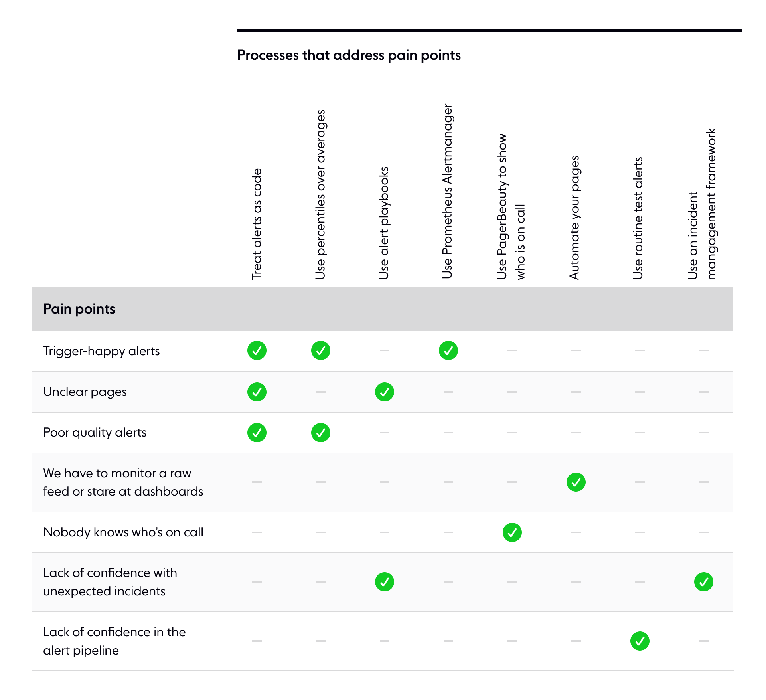Click the unexpected incidents checkmark under alert playbooks
This screenshot has height=700, width=766.
[x=385, y=582]
